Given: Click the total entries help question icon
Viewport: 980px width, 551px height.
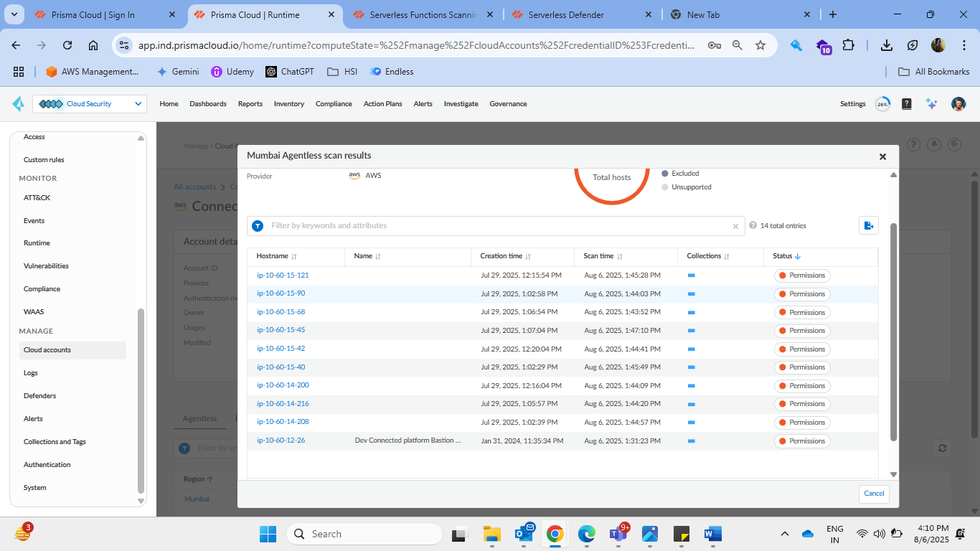Looking at the screenshot, I should [753, 225].
